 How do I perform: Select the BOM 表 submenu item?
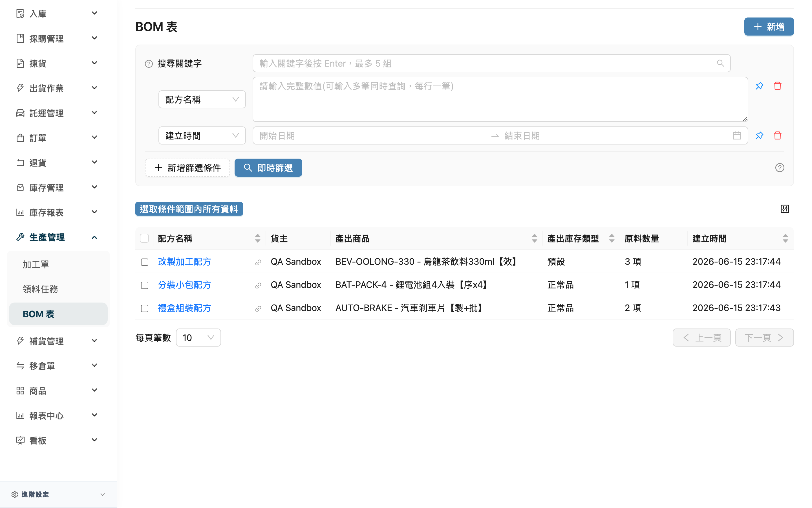[58, 314]
